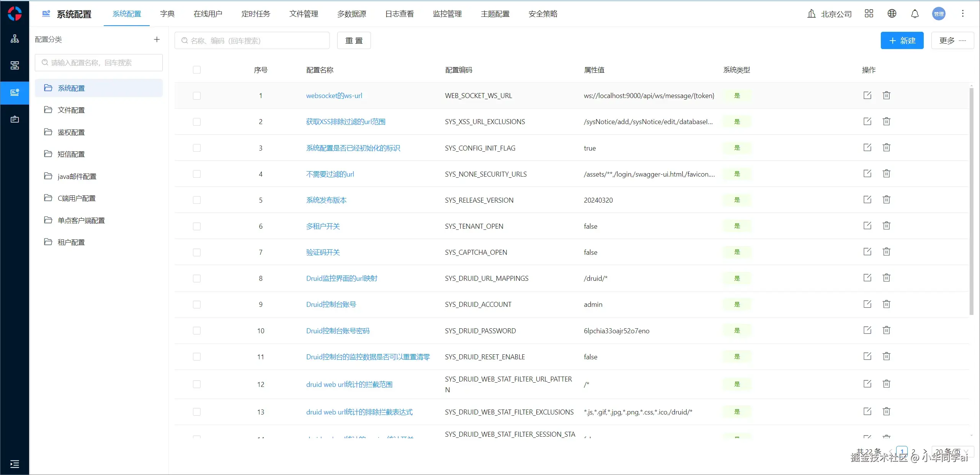This screenshot has height=475, width=980.
Task: Click the organization tree sidebar icon
Action: point(15,39)
